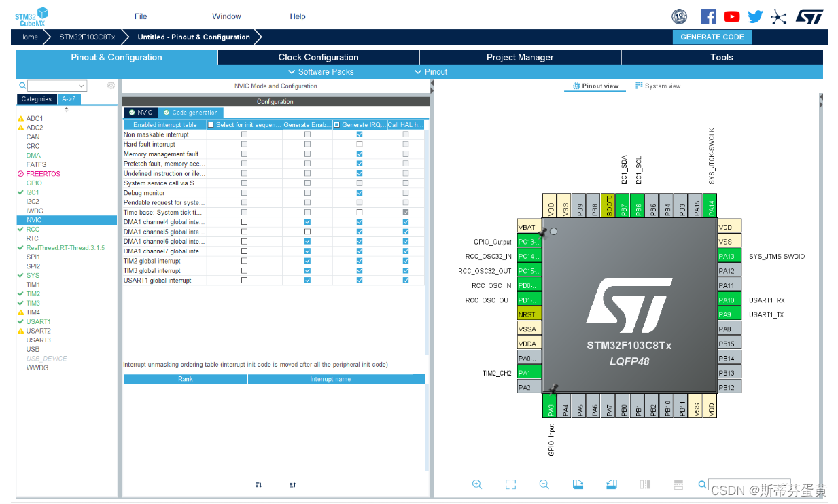838x504 pixels.
Task: Select RealThread.RT-Thread.3.1.5 in the list
Action: pos(67,248)
